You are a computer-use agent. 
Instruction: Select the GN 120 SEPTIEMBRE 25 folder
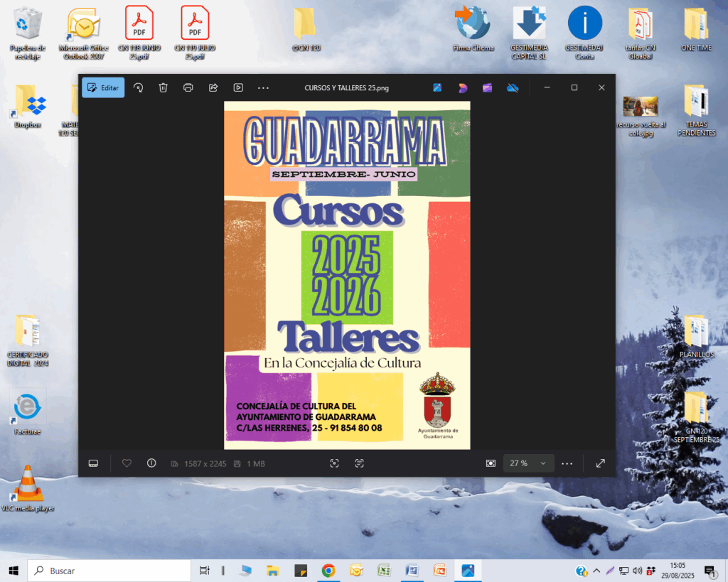point(697,417)
